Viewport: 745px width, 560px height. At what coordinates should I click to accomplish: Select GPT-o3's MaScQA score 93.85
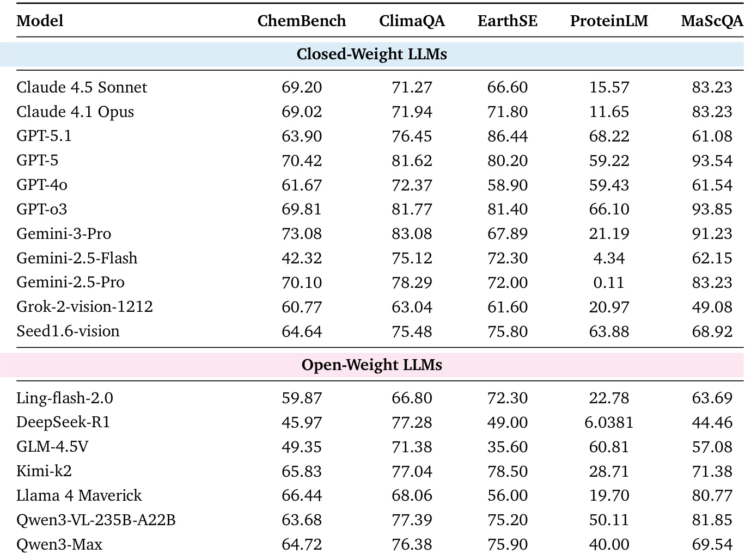tap(712, 209)
